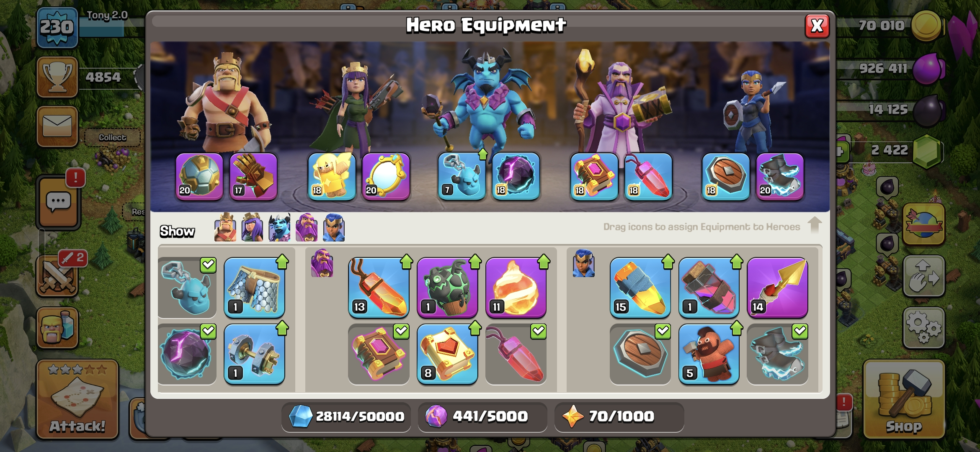Select the level 17 Spiky Ball glove equipment
Screen dimensions: 980x452
tap(253, 176)
